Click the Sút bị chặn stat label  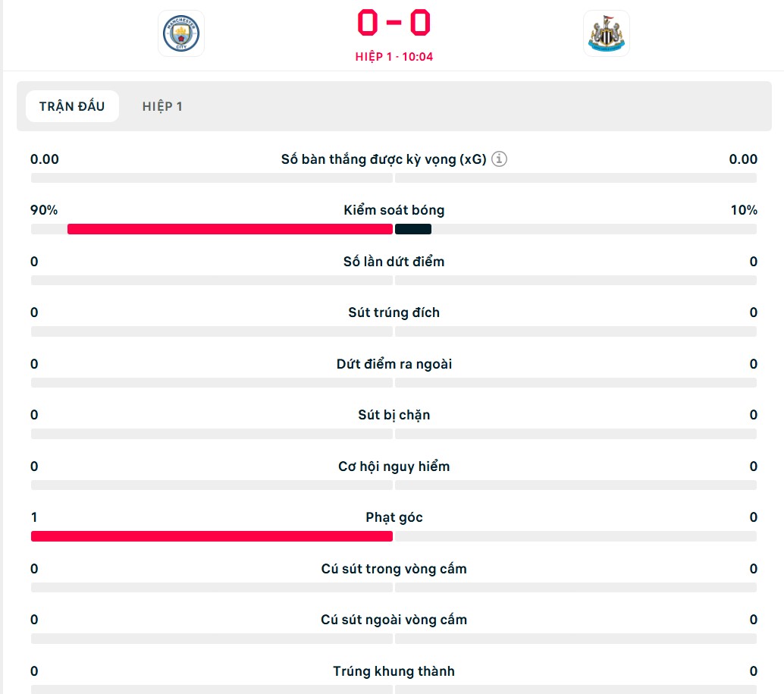(394, 415)
